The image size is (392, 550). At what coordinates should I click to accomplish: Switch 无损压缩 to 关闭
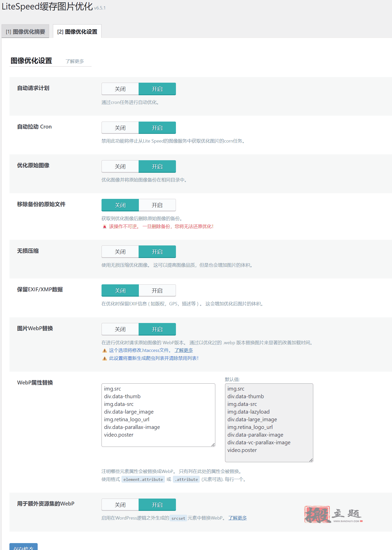pos(120,252)
